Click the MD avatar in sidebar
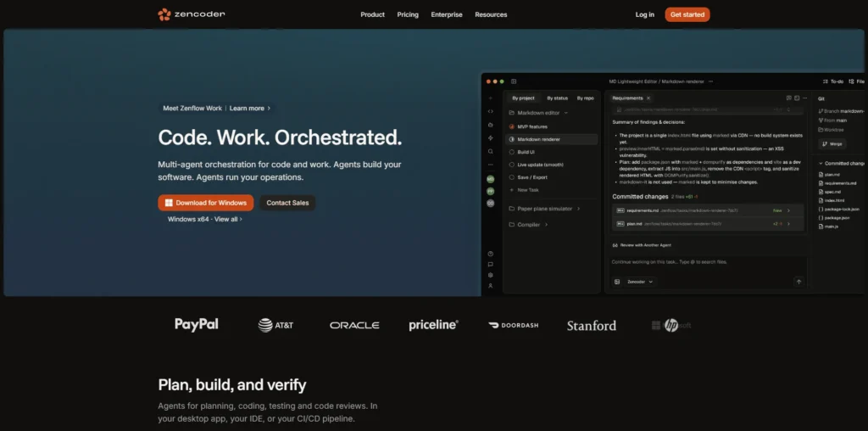Image resolution: width=868 pixels, height=431 pixels. point(490,179)
